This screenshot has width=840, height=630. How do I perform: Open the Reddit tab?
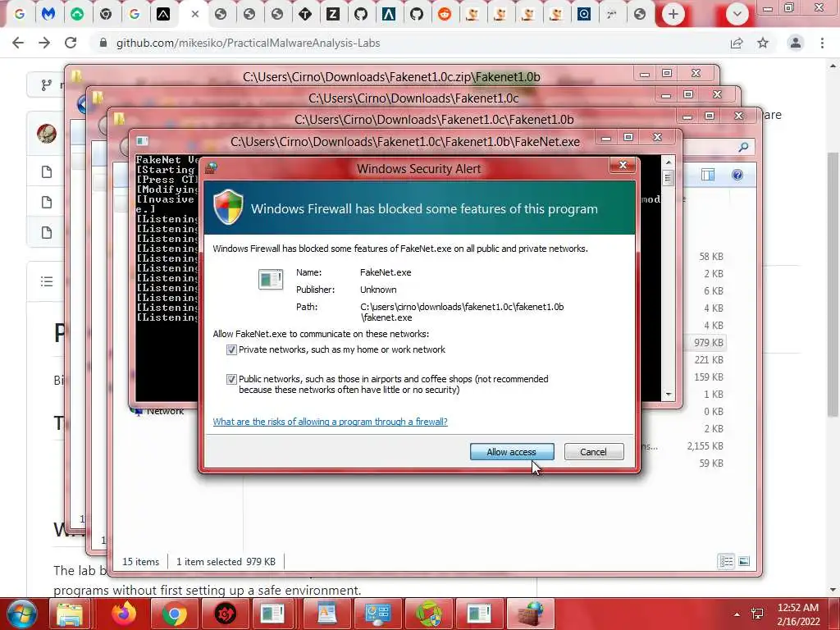[444, 14]
